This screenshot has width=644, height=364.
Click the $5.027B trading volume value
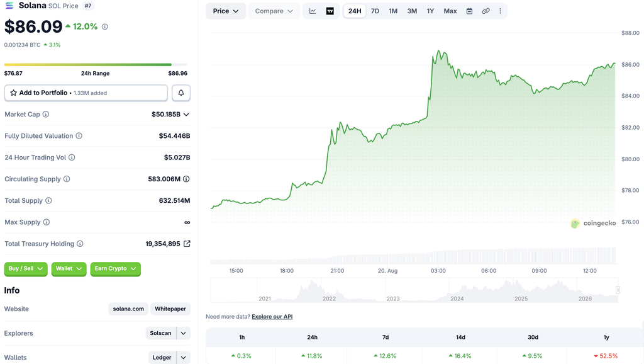click(177, 157)
